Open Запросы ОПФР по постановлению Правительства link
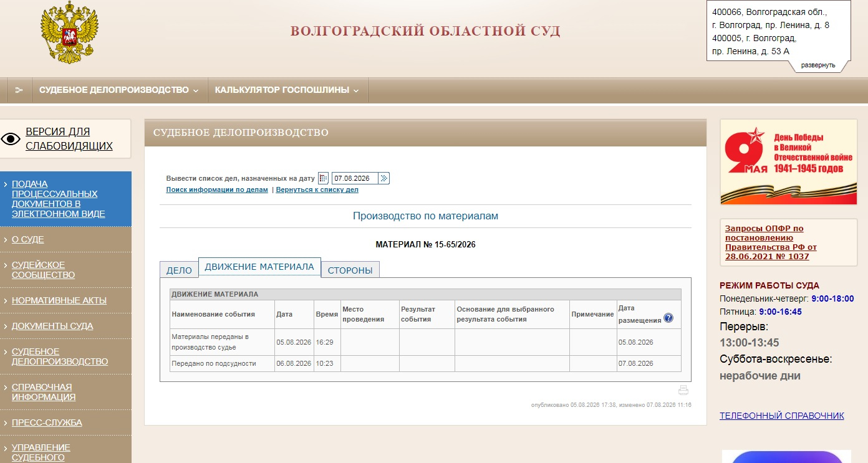 pos(771,242)
